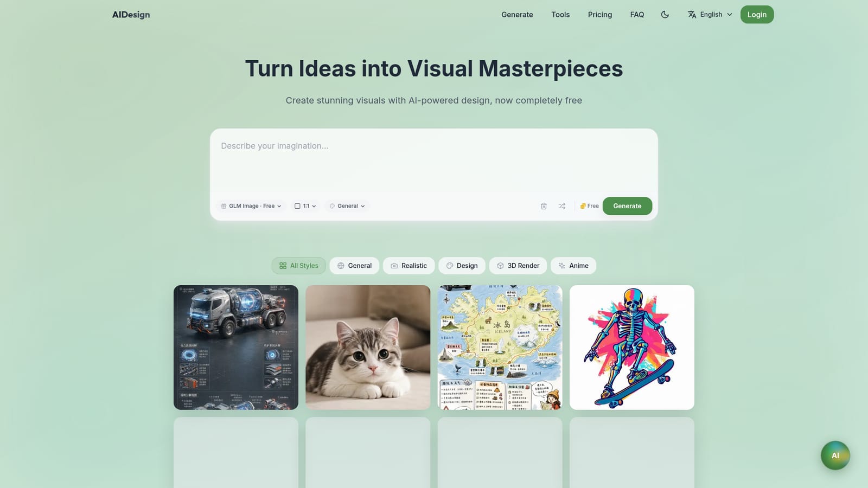Toggle dark mode moon icon
This screenshot has width=868, height=488.
[665, 15]
